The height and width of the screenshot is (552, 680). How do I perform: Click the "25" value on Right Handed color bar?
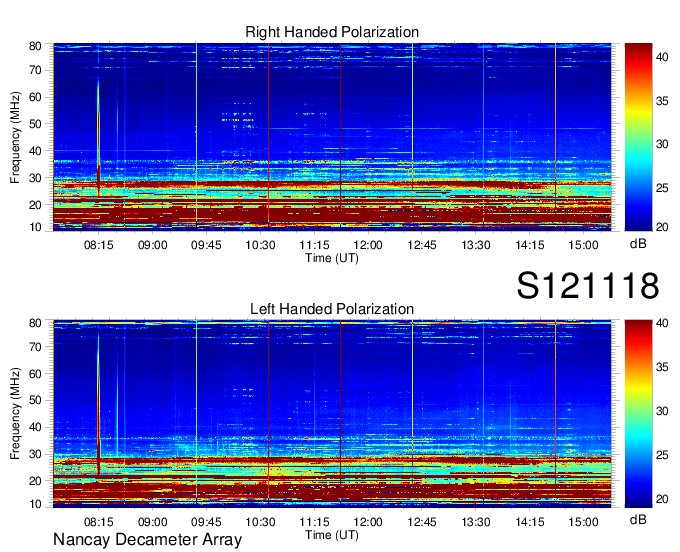[662, 189]
